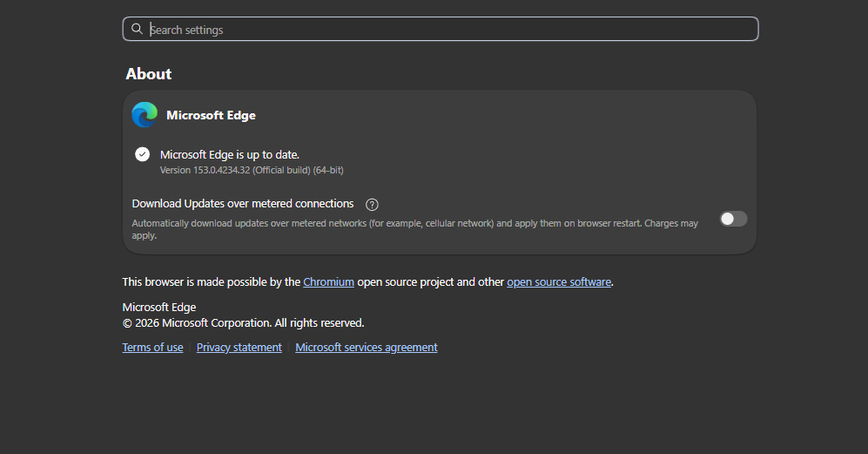This screenshot has height=454, width=868.
Task: Enable Download Updates over metered connections toggle
Action: (x=733, y=219)
